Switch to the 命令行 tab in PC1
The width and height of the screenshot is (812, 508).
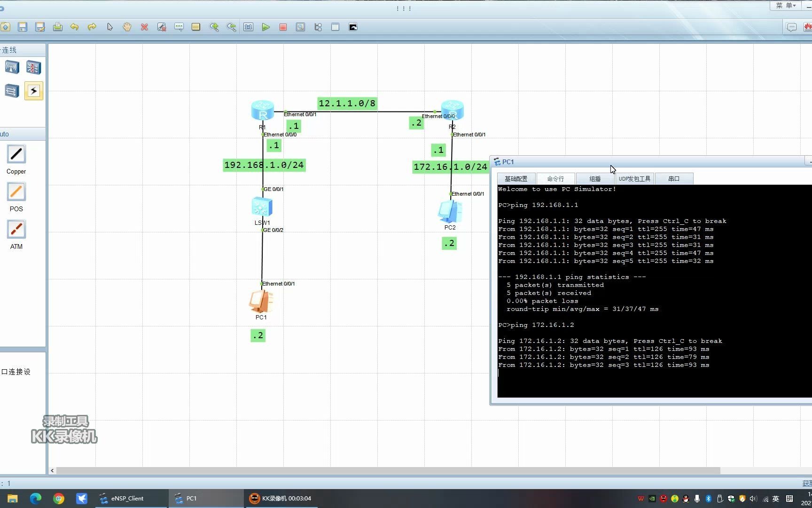pos(555,178)
